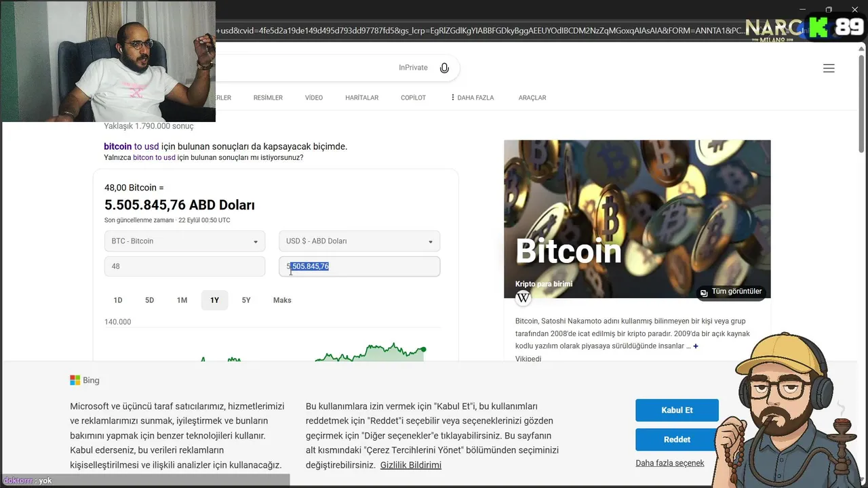This screenshot has height=488, width=868.
Task: Switch to the Video search tab
Action: pos(314,98)
